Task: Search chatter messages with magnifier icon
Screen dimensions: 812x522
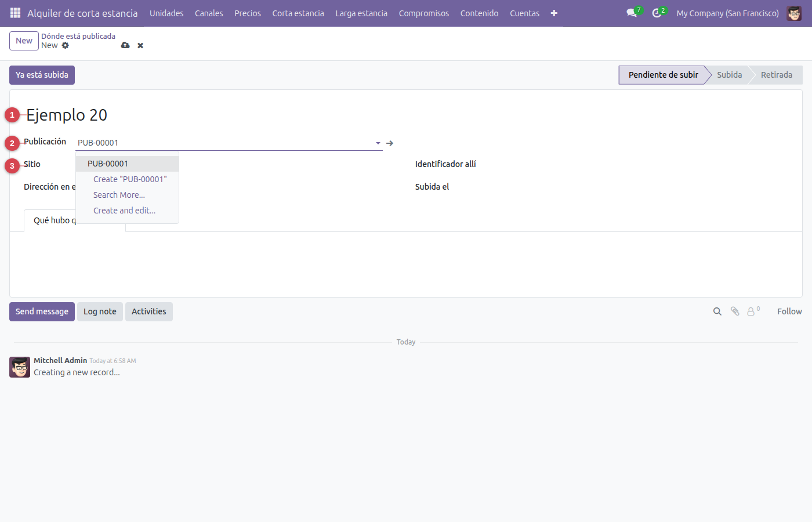Action: pyautogui.click(x=717, y=311)
